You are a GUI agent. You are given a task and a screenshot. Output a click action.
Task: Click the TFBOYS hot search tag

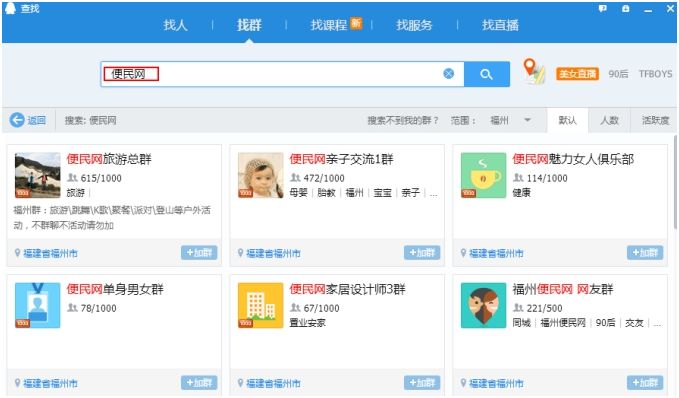click(655, 74)
